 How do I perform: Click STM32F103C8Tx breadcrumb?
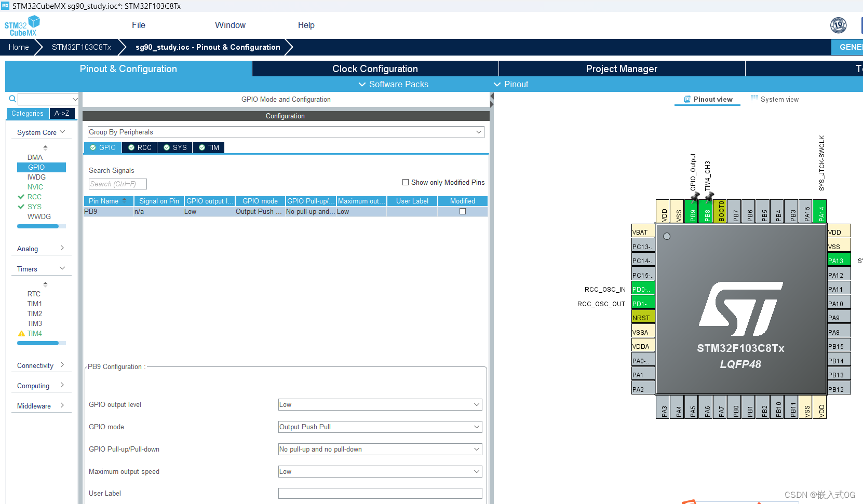pos(82,47)
